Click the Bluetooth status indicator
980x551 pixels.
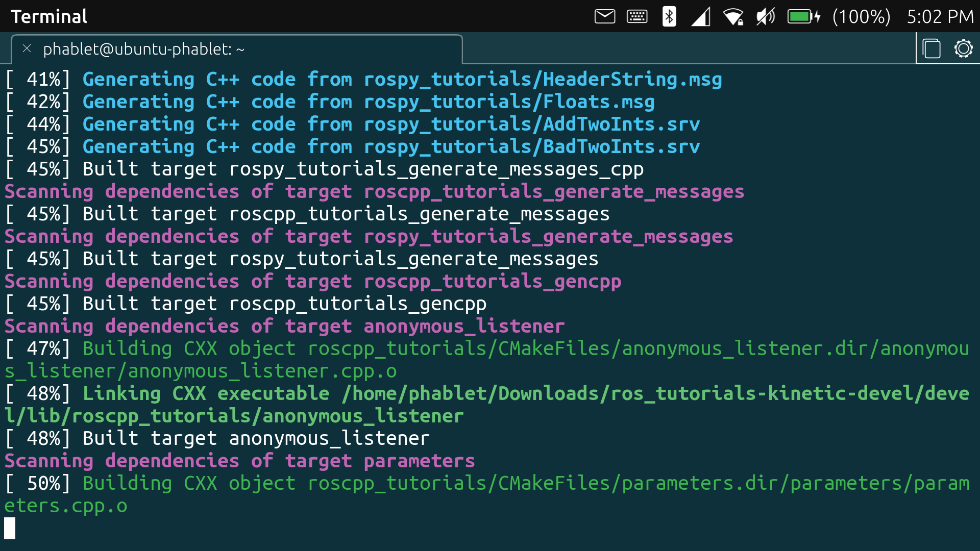[x=669, y=16]
